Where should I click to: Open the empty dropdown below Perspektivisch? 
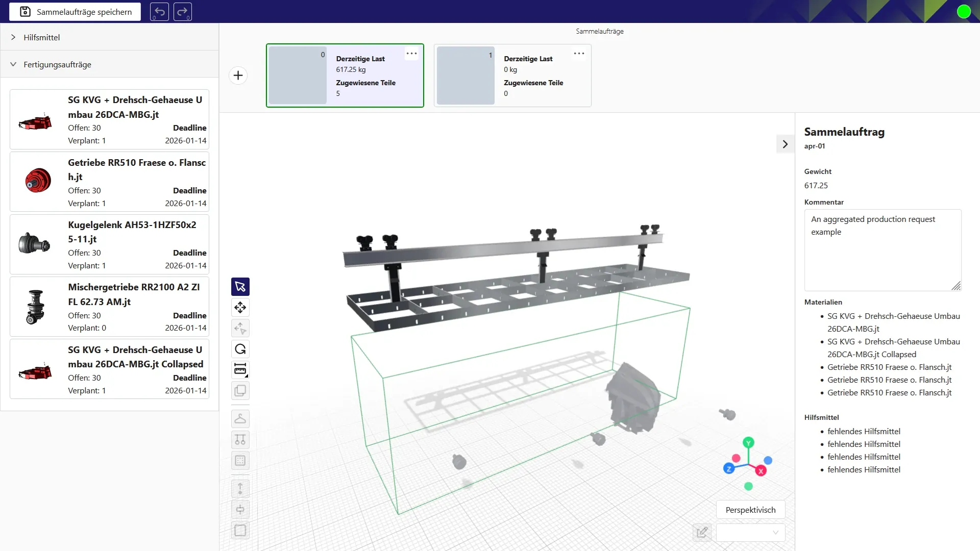[750, 532]
